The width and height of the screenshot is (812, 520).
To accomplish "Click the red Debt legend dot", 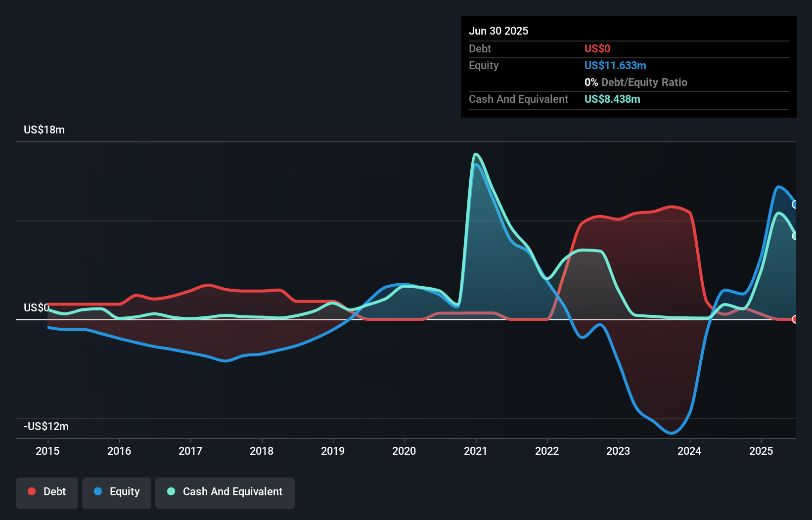I will [31, 491].
